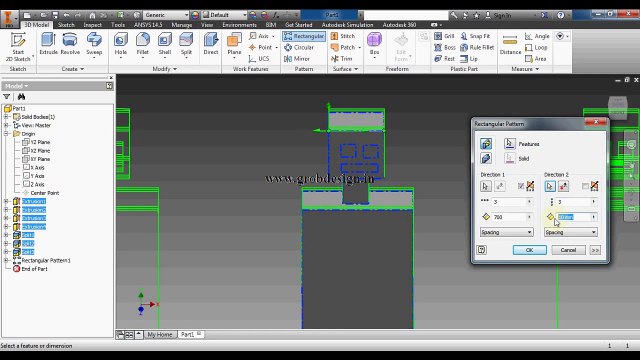Open the appearance color wheel picker

(x=195, y=15)
